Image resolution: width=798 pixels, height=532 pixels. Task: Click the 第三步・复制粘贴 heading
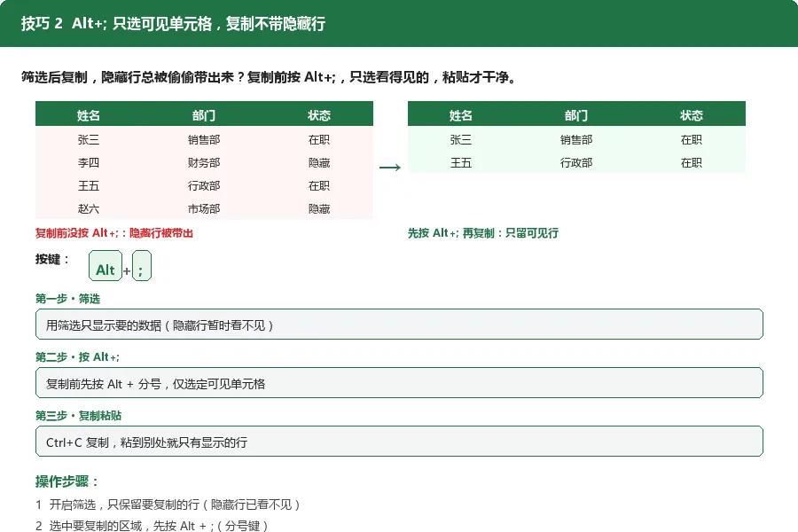(x=78, y=416)
